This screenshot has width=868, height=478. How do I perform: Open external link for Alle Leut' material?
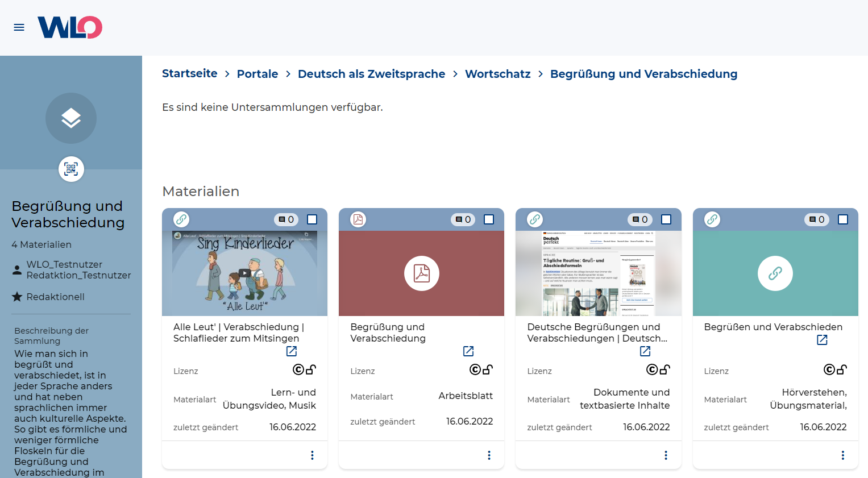292,351
